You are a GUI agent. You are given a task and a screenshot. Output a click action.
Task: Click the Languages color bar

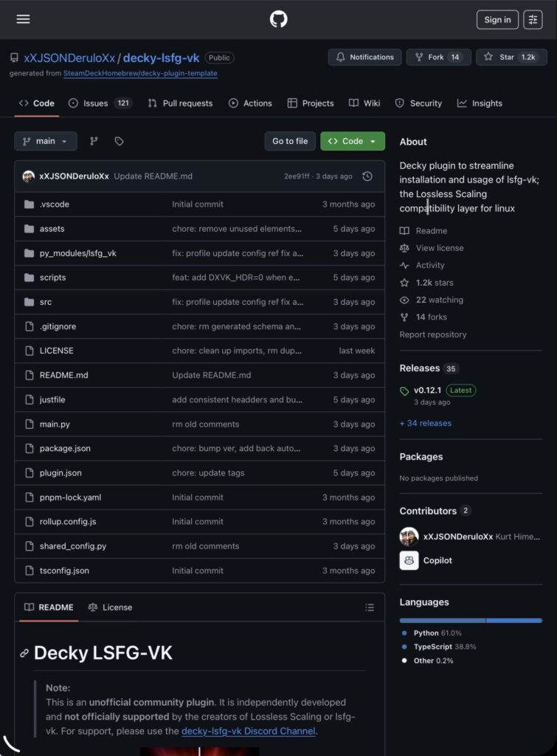coord(470,620)
